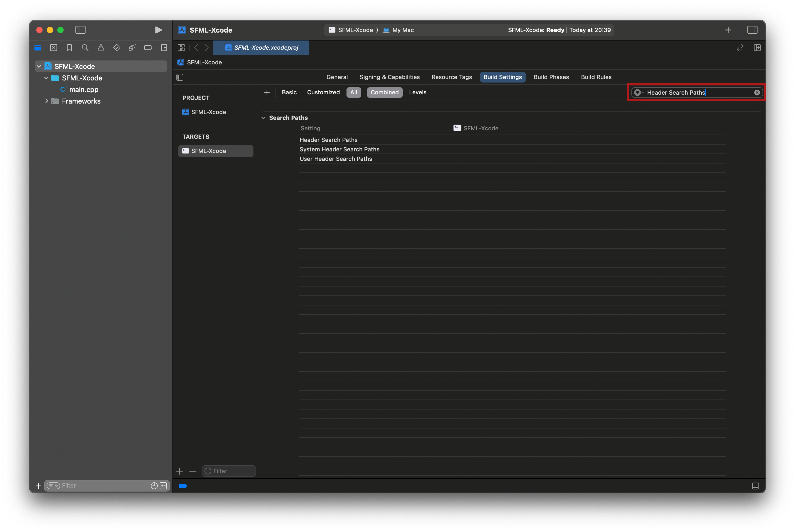Select the SFML-Xcode.xcodeproj editor tab

pos(261,48)
